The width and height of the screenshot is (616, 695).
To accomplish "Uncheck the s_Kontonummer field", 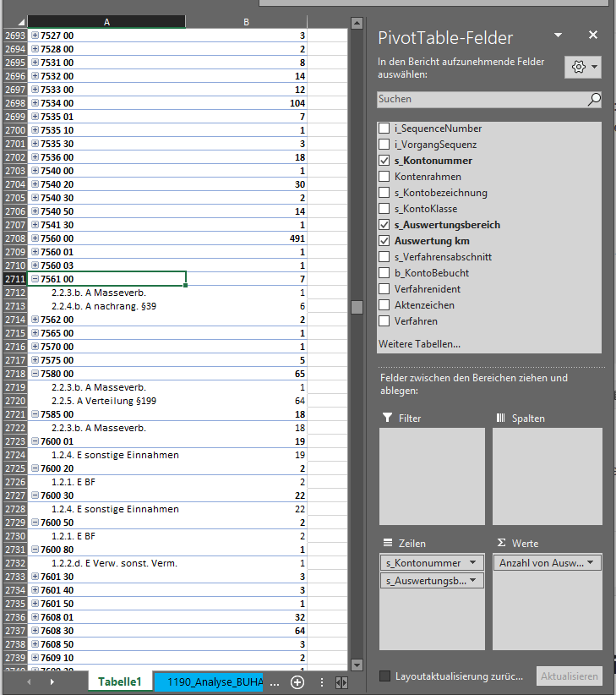I will coord(384,161).
